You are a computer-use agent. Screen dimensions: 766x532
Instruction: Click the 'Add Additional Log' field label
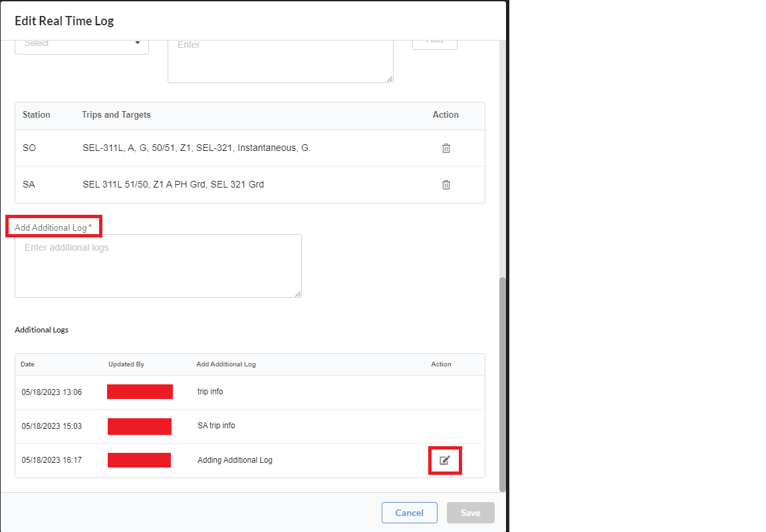coord(51,227)
